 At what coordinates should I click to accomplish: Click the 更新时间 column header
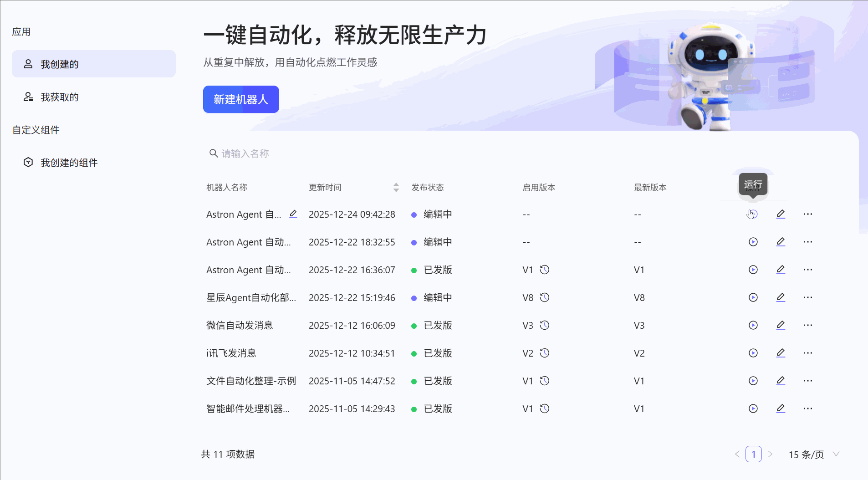[325, 187]
